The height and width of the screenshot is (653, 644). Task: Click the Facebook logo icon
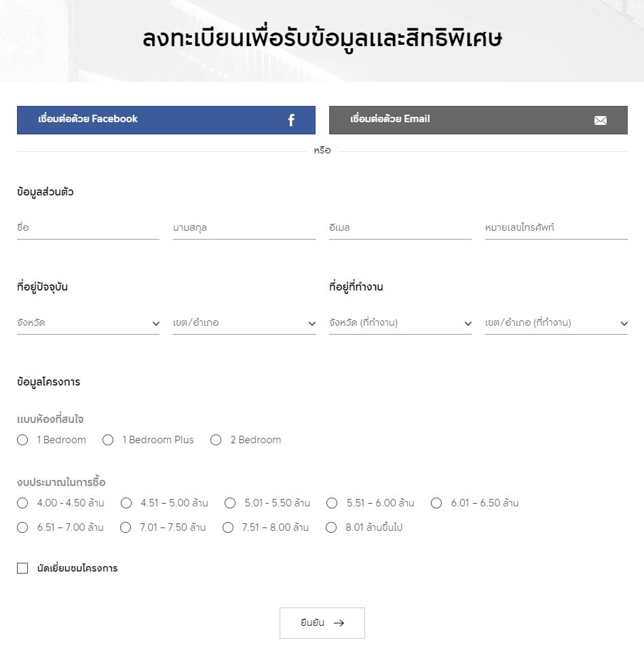(291, 120)
